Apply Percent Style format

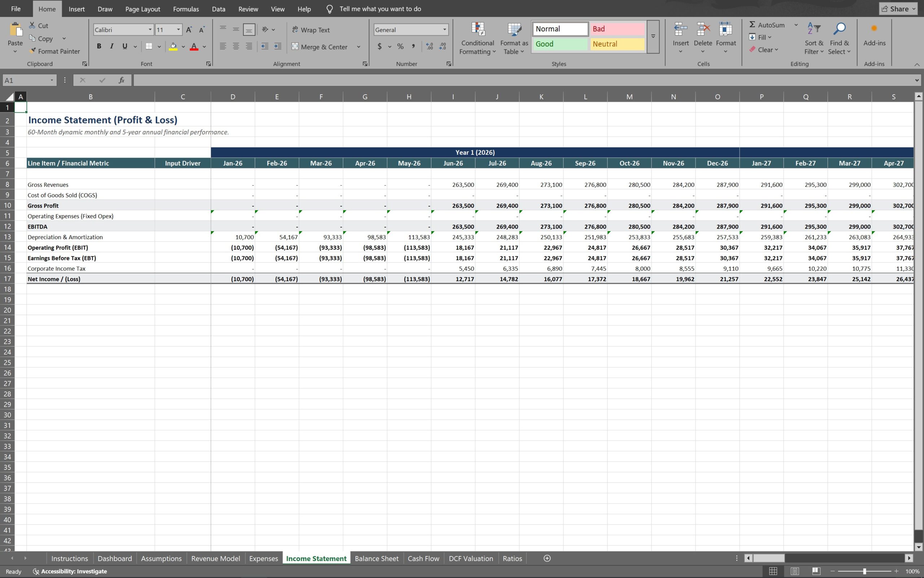pyautogui.click(x=400, y=46)
